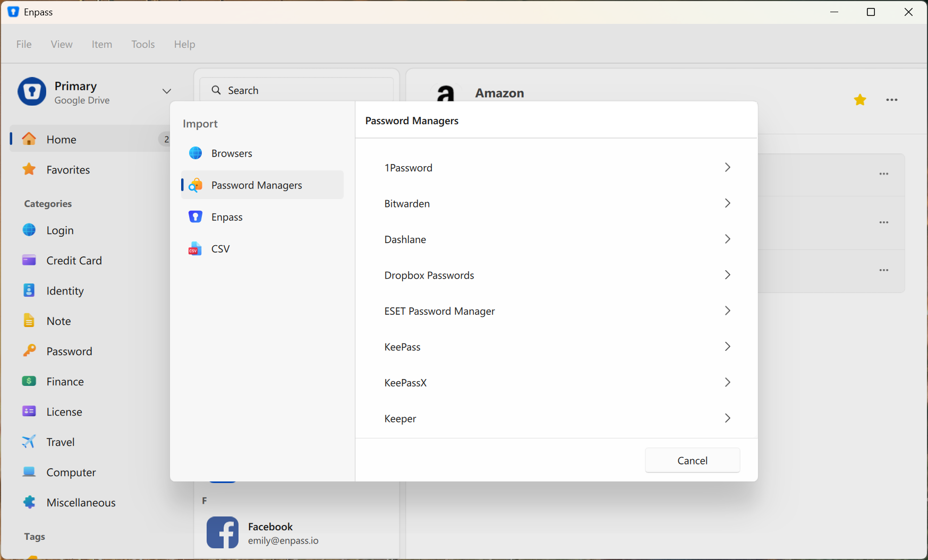Viewport: 928px width, 560px height.
Task: Select the CSV import source
Action: (262, 248)
